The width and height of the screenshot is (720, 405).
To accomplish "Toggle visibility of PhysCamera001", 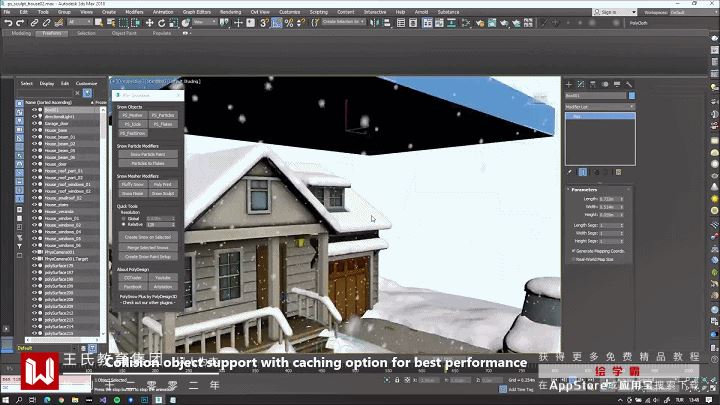I will coord(34,252).
